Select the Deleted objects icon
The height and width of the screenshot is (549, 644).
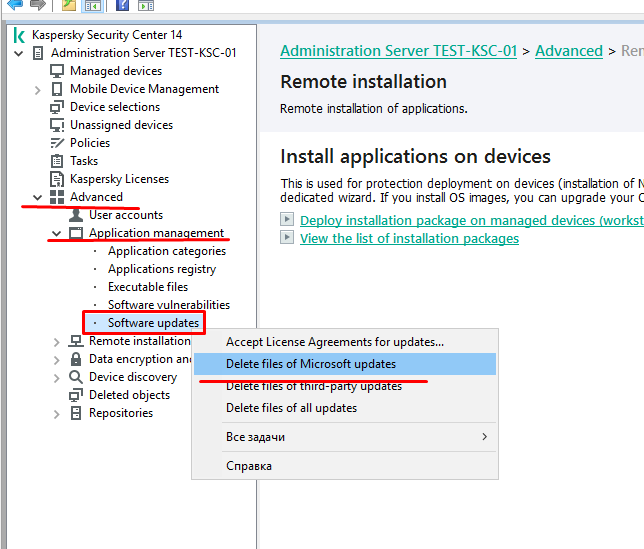pyautogui.click(x=76, y=395)
